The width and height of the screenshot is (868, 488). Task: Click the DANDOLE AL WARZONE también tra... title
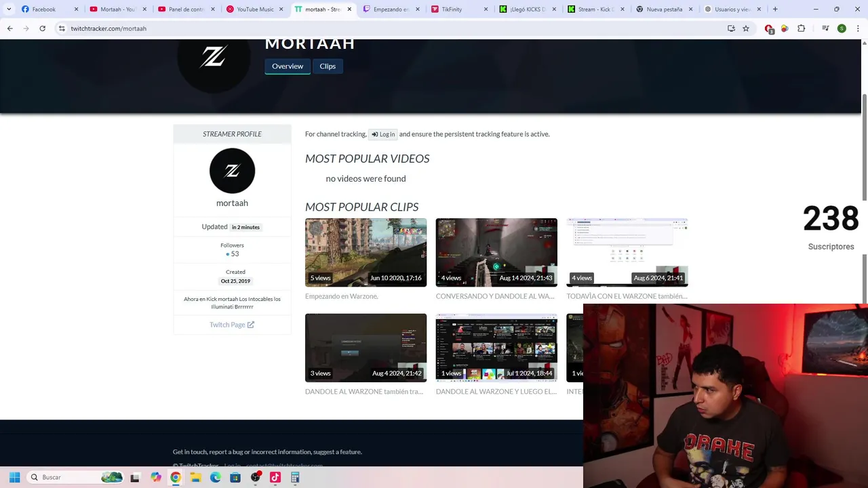click(x=364, y=392)
